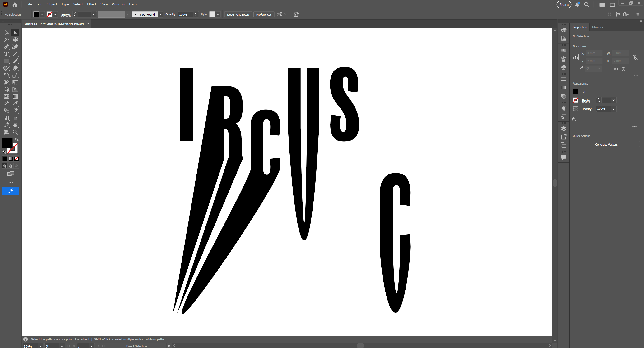The height and width of the screenshot is (348, 644).
Task: Set the paint to None mode
Action: point(17,159)
